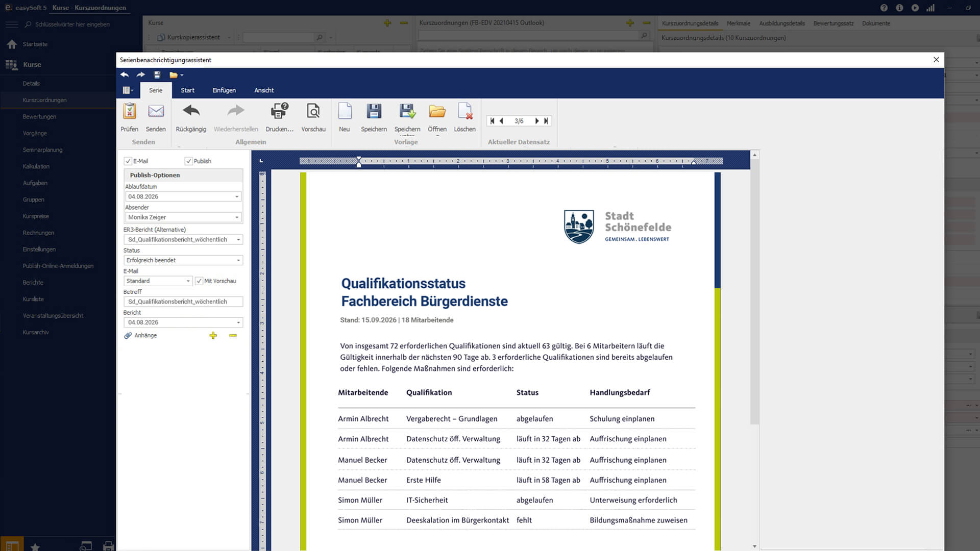Switch to the Bewertungssatz tab
980x551 pixels.
[833, 23]
